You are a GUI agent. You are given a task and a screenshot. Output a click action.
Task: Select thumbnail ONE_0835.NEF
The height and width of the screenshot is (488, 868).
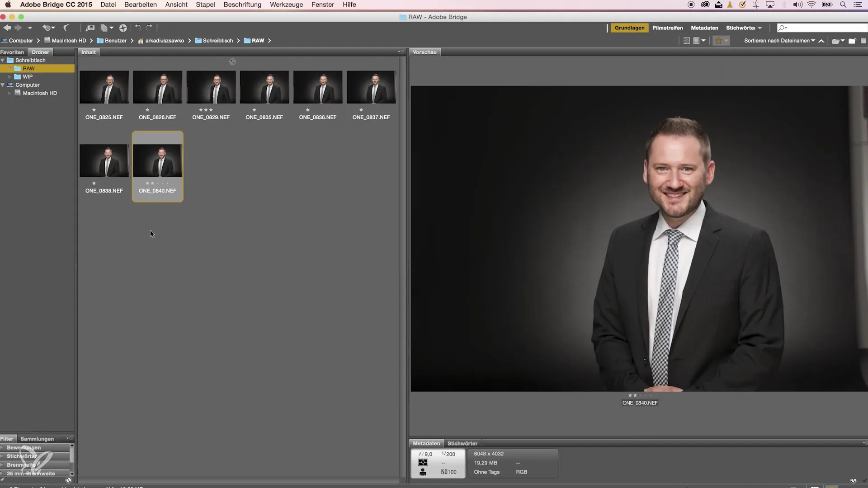[264, 87]
